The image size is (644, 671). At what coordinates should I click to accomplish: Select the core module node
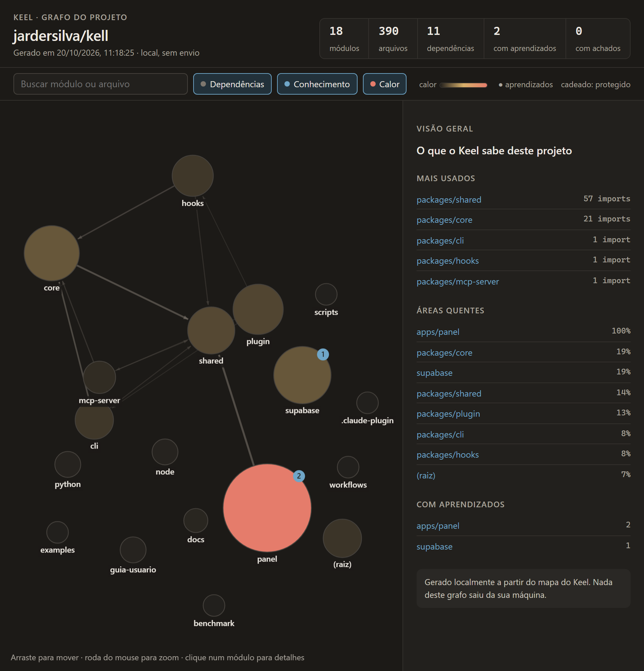pos(52,253)
